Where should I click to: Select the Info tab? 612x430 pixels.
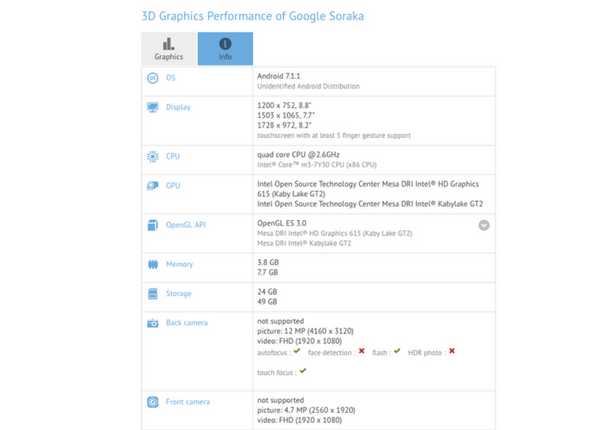tap(225, 48)
